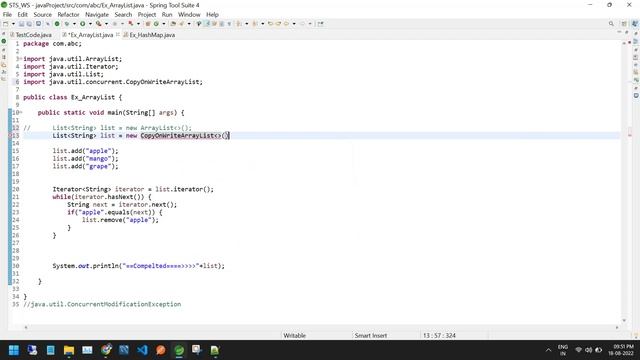Open Visual Studio Code from the taskbar
640x360 pixels.
pyautogui.click(x=142, y=350)
